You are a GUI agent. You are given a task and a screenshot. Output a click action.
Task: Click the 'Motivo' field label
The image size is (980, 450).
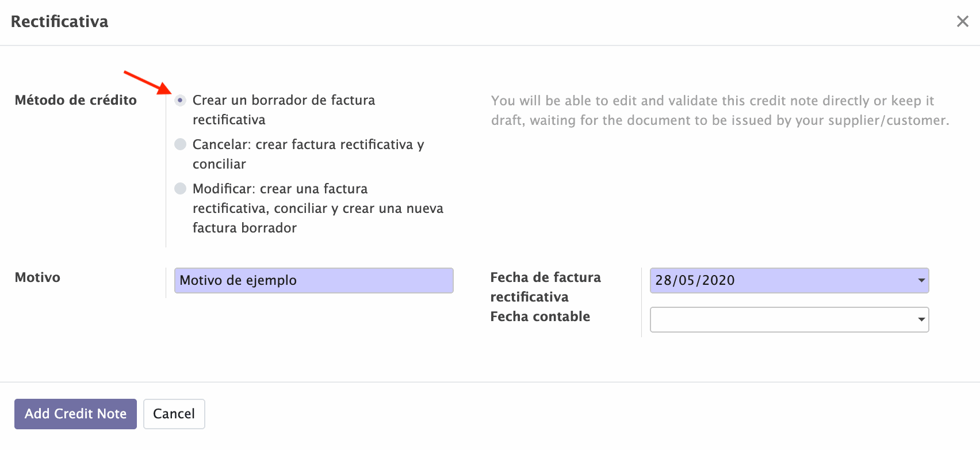coord(38,277)
